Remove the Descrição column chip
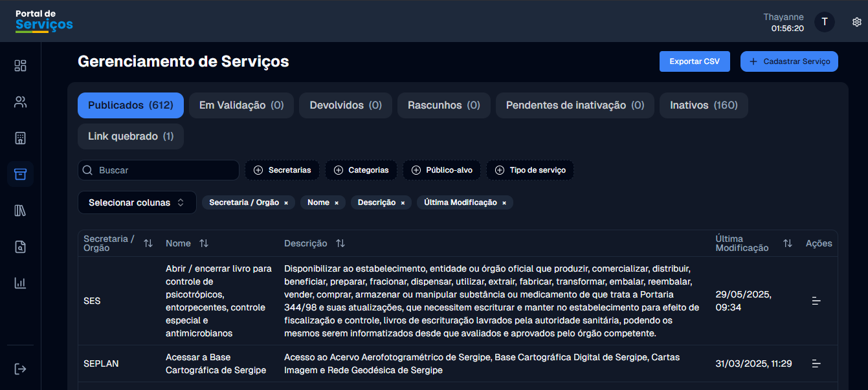Screen dimensions: 868x390 pyautogui.click(x=403, y=203)
